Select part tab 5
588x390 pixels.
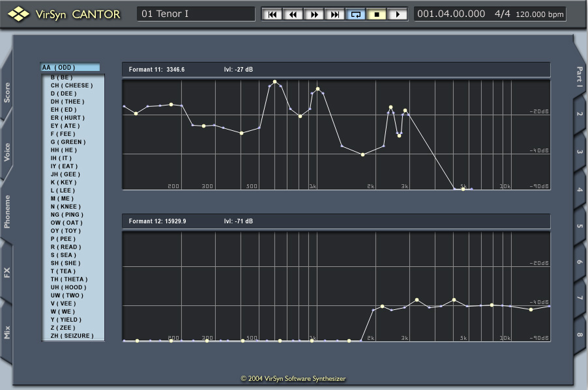(580, 226)
